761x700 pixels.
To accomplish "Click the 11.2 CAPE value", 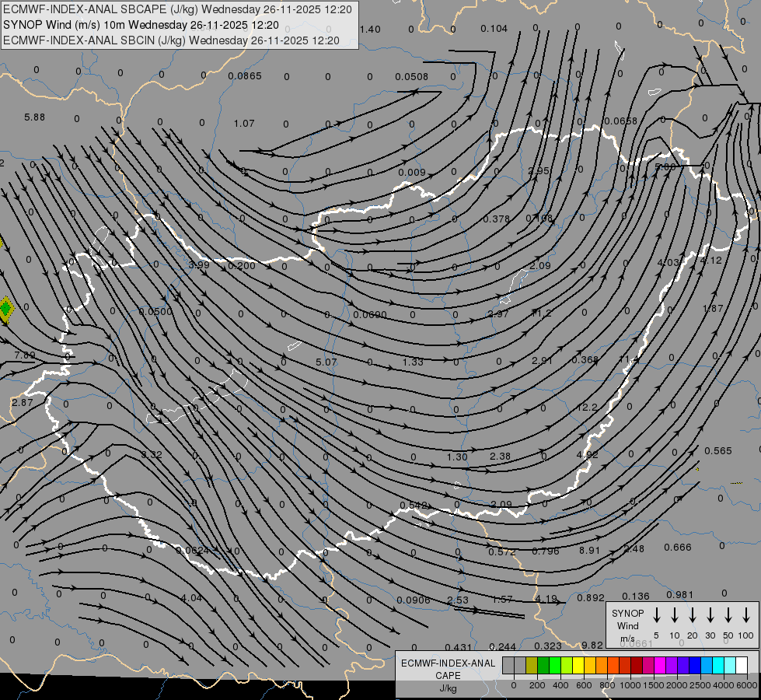I will pos(542,313).
